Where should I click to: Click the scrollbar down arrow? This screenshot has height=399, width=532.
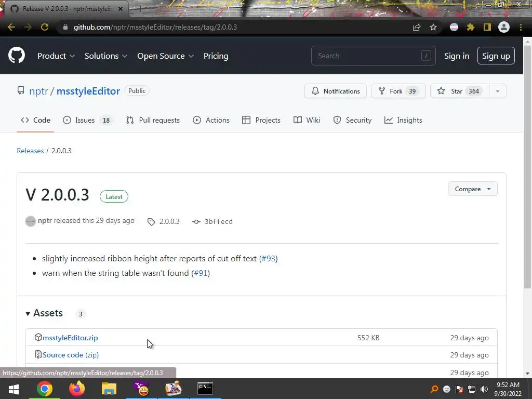pyautogui.click(x=527, y=374)
